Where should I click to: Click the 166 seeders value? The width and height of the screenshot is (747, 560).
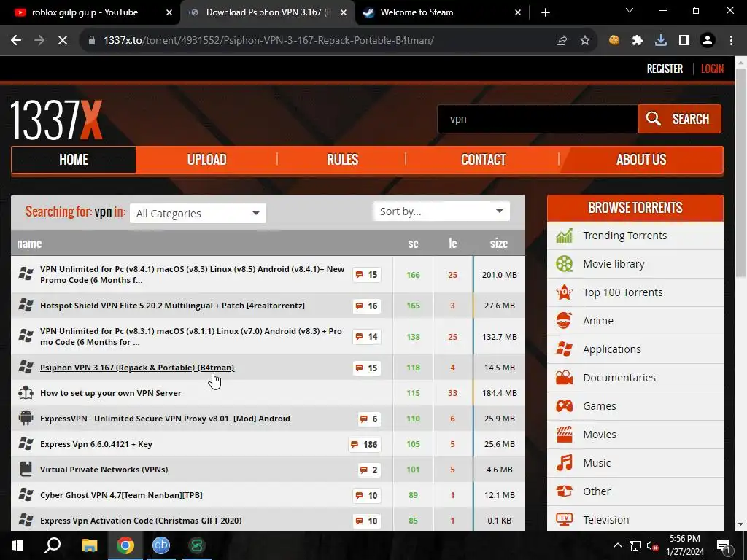pos(413,275)
